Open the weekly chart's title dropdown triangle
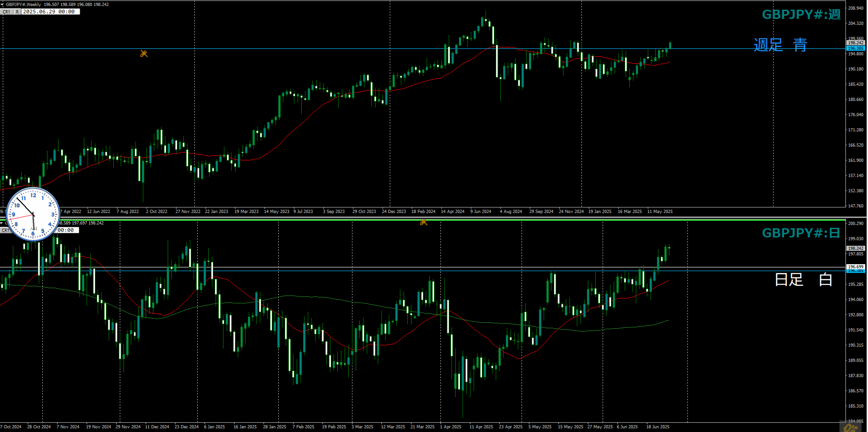 [2, 5]
